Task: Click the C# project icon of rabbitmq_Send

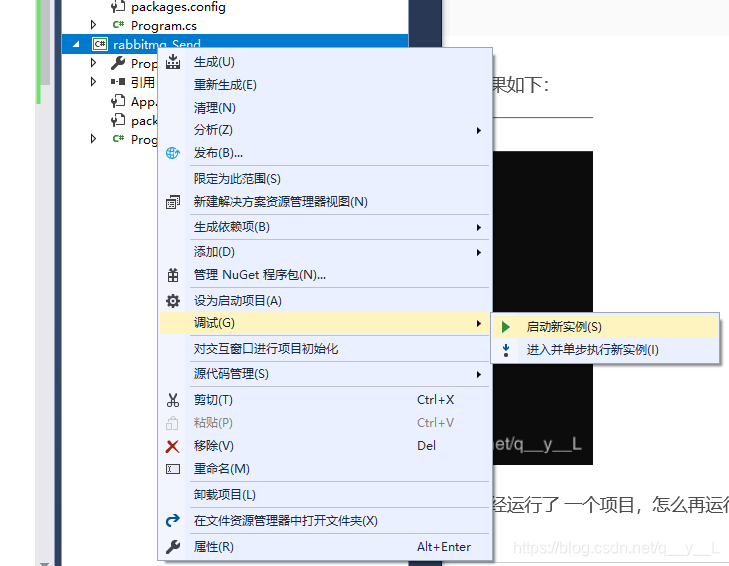Action: [x=100, y=44]
